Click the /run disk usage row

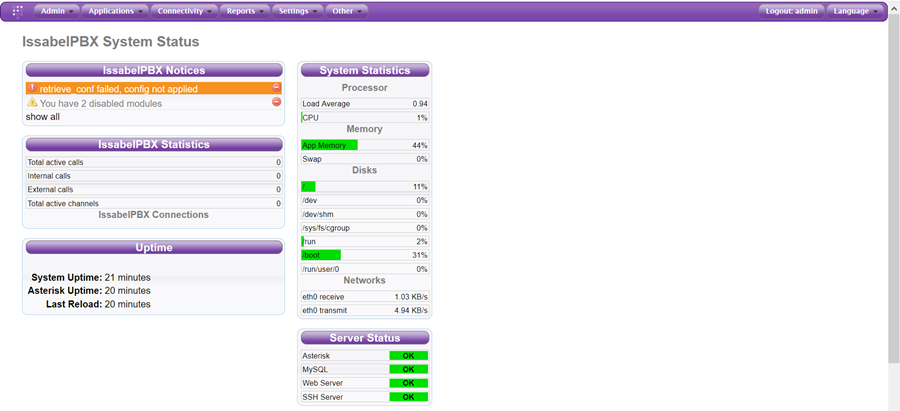[365, 242]
